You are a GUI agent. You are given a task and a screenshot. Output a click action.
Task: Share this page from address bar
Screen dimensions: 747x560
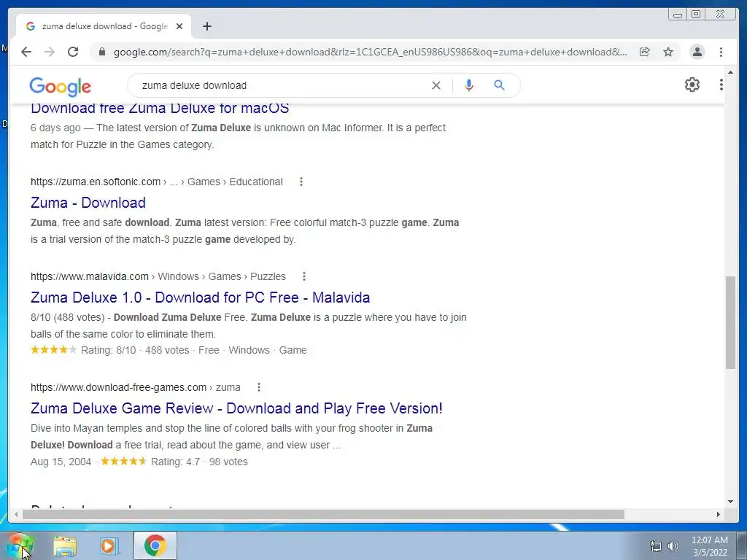point(645,52)
